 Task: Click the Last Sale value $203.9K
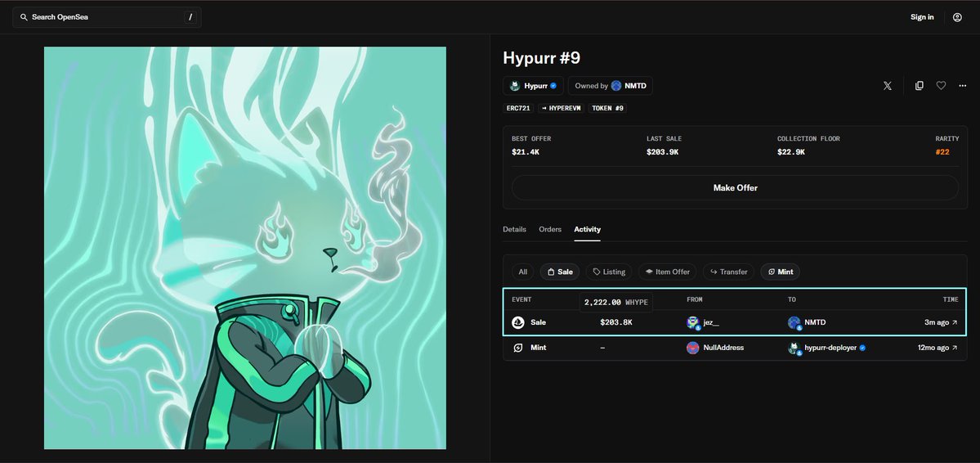click(x=663, y=152)
